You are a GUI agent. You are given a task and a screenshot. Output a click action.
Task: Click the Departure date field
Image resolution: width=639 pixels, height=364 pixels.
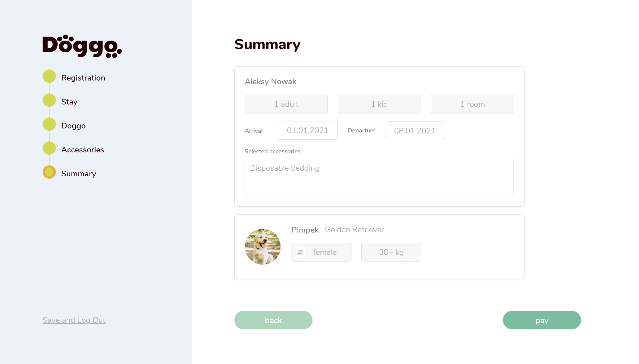point(415,131)
